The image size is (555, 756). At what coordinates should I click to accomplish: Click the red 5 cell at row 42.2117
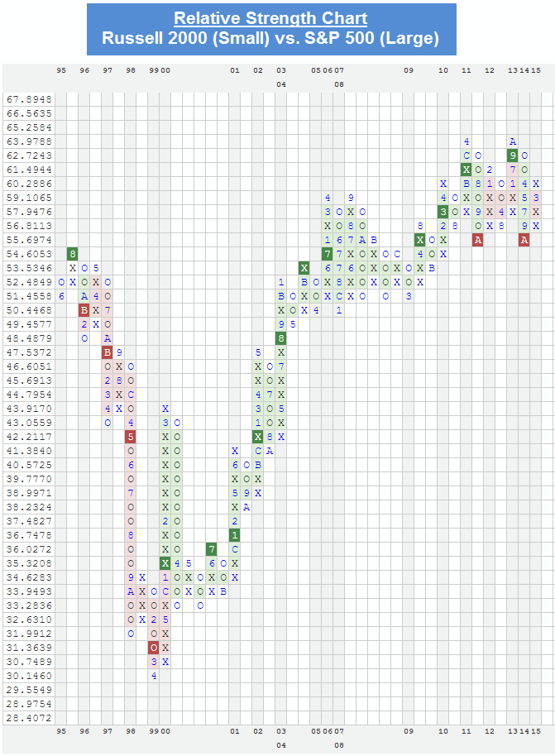[131, 436]
